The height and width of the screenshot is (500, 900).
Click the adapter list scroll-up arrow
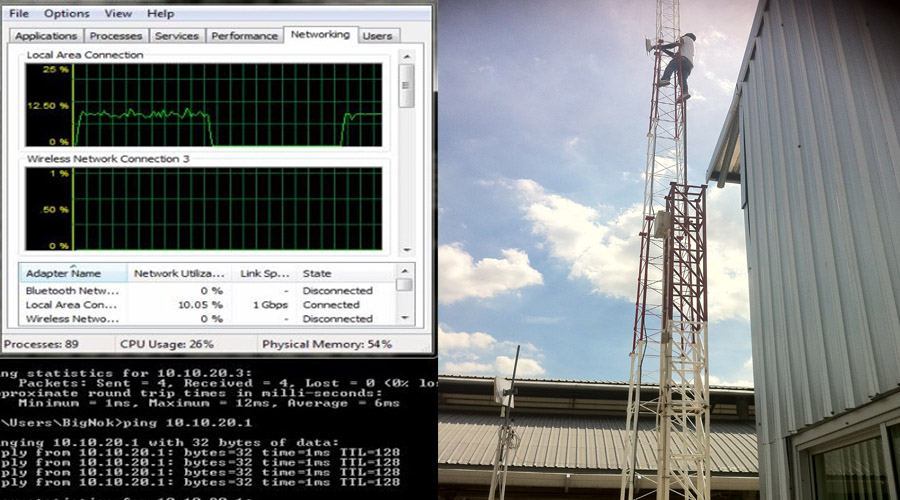pyautogui.click(x=405, y=270)
